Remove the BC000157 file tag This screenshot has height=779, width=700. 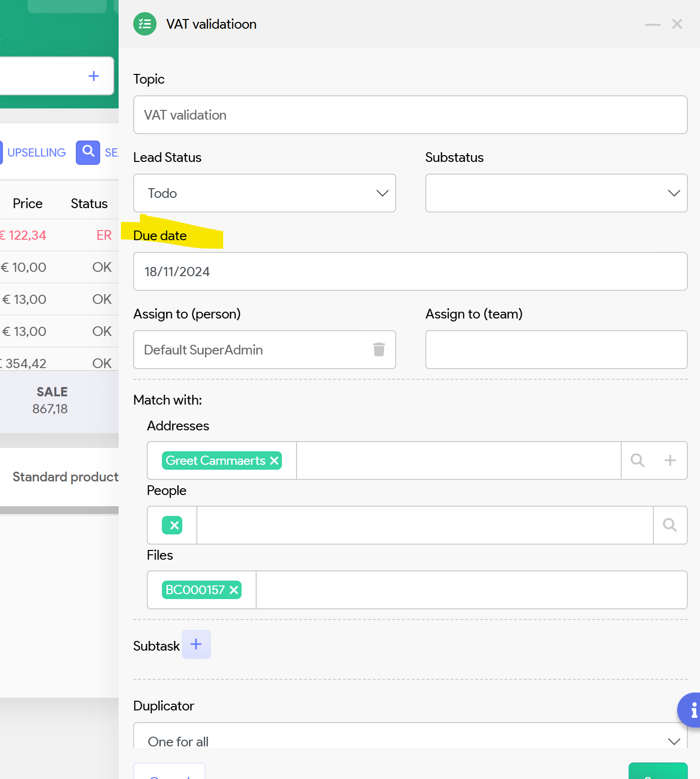(x=234, y=590)
